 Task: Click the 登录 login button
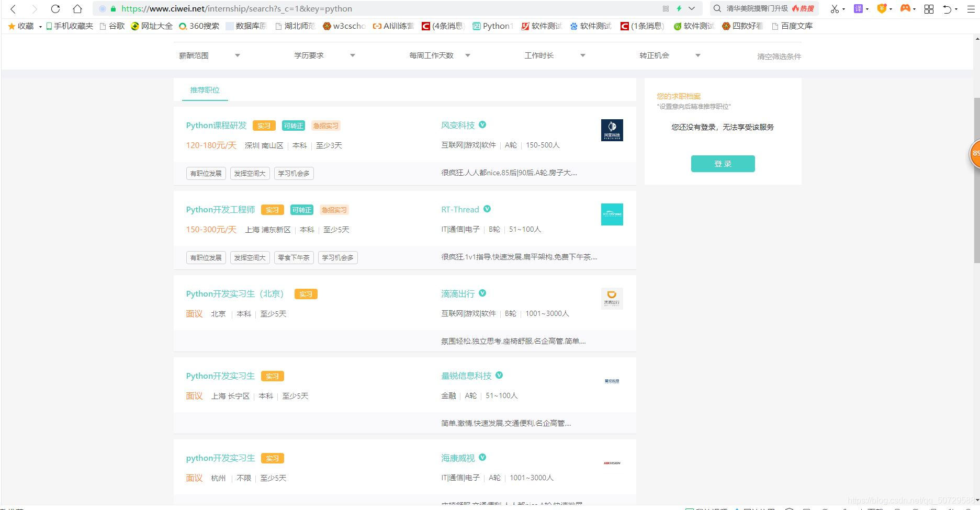click(x=723, y=164)
